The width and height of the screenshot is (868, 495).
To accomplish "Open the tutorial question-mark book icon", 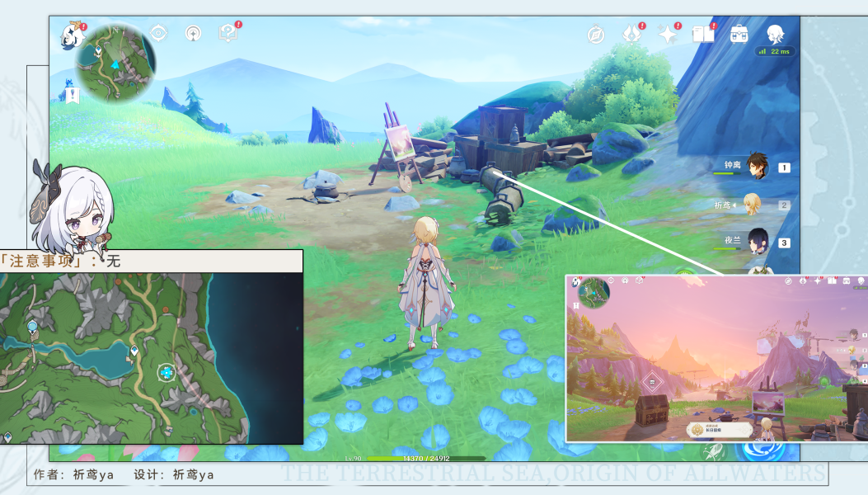I will [x=228, y=33].
